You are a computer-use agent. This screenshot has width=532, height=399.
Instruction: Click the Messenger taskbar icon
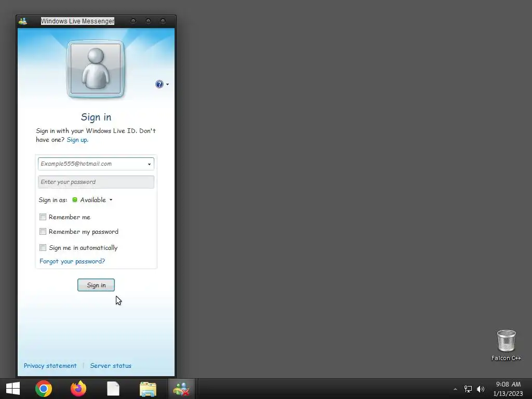point(181,389)
